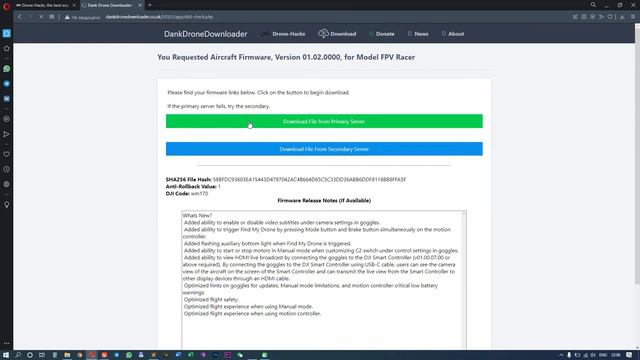Open Messenger in the Opera sidebar
Viewport: 640px width, 360px height.
[x=7, y=84]
